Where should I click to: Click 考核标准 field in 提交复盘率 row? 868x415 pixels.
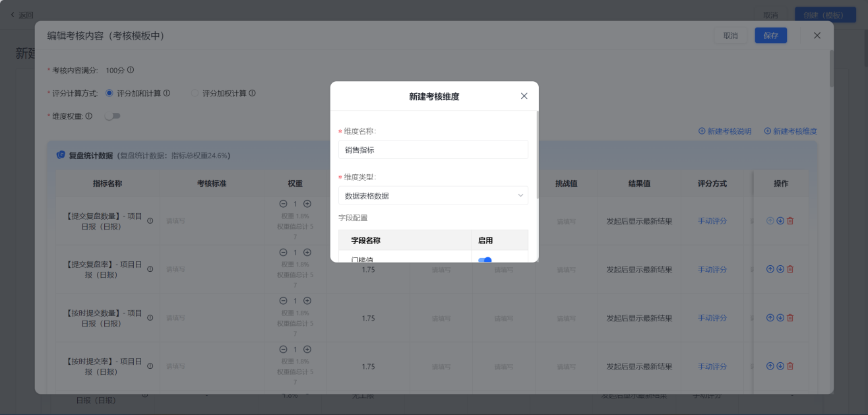tap(211, 269)
